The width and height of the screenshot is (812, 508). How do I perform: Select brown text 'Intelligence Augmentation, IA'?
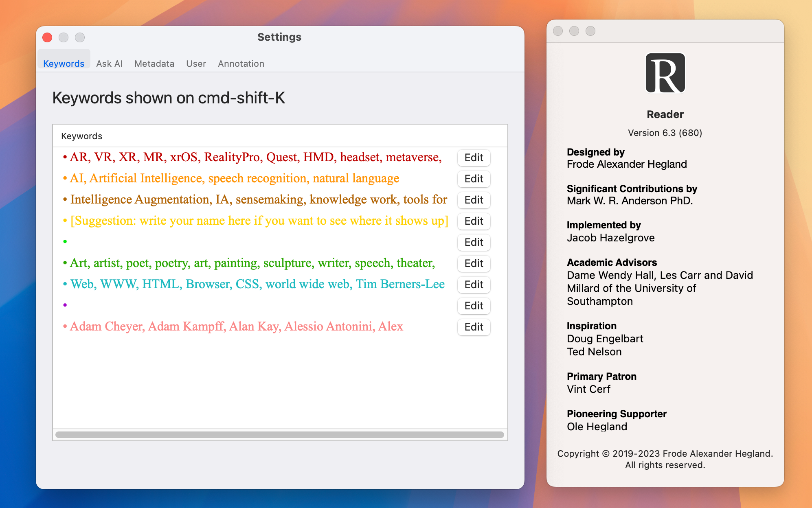coord(149,199)
